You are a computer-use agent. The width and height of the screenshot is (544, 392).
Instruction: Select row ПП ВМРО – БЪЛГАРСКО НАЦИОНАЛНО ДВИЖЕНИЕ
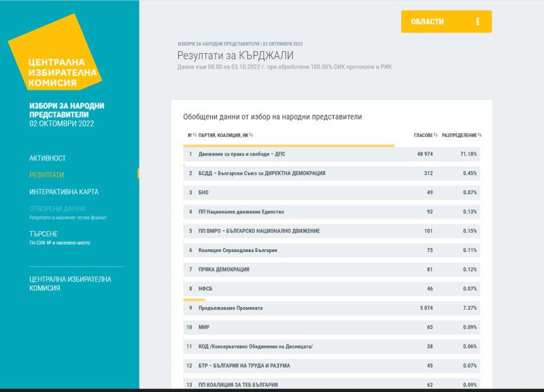tap(332, 231)
